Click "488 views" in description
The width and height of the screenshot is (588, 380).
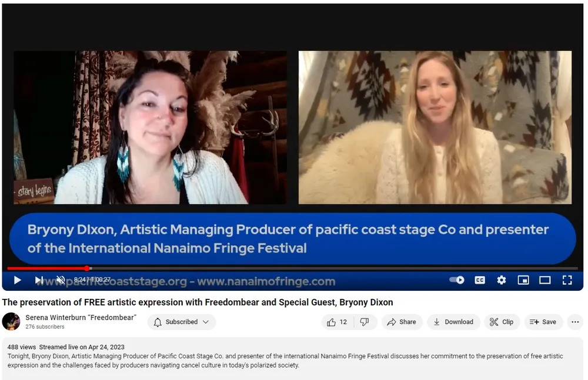[x=22, y=347]
